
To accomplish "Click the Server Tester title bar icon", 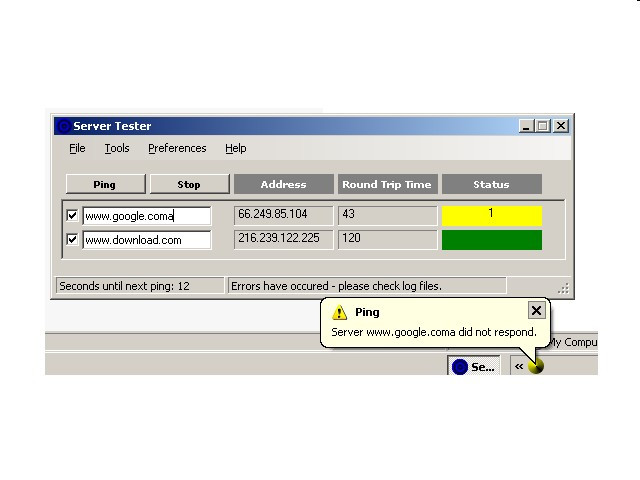I will (x=63, y=126).
